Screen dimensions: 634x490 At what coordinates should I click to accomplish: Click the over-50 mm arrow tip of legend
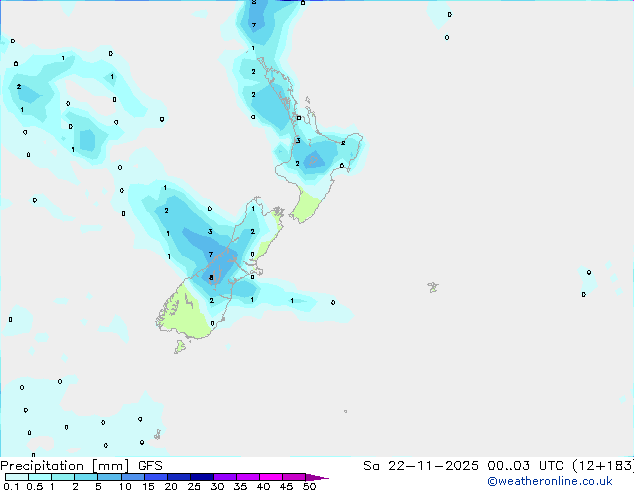[317, 477]
